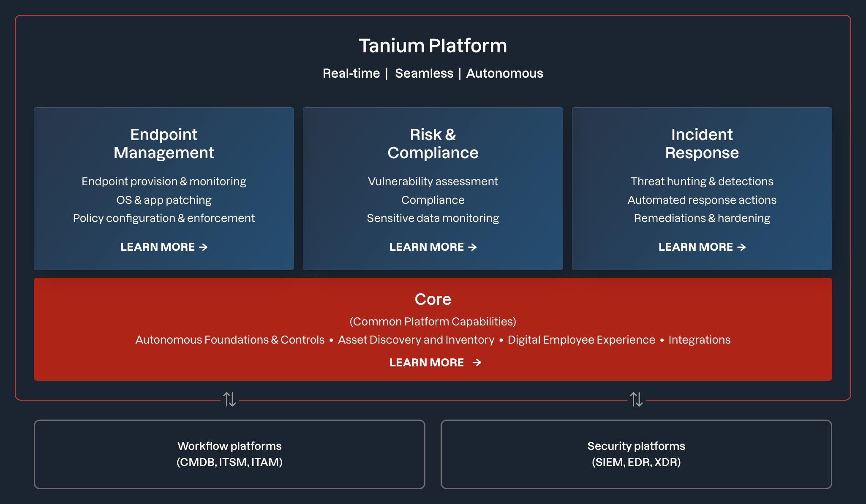Select the Incident Response heading
The width and height of the screenshot is (866, 504).
coord(702,144)
